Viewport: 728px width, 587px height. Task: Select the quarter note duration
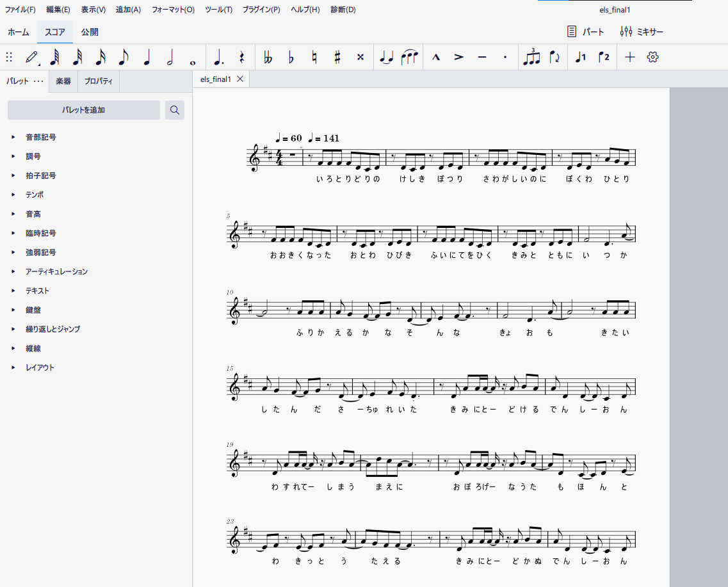pyautogui.click(x=147, y=58)
